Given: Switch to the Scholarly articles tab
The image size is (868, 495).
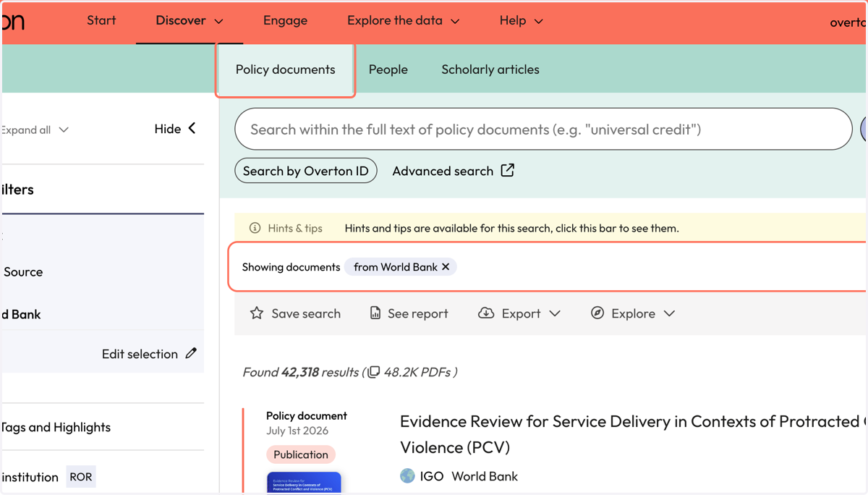Looking at the screenshot, I should 490,69.
